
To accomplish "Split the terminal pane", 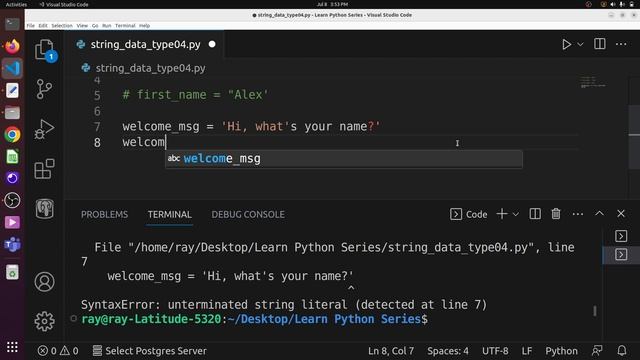I will [535, 214].
